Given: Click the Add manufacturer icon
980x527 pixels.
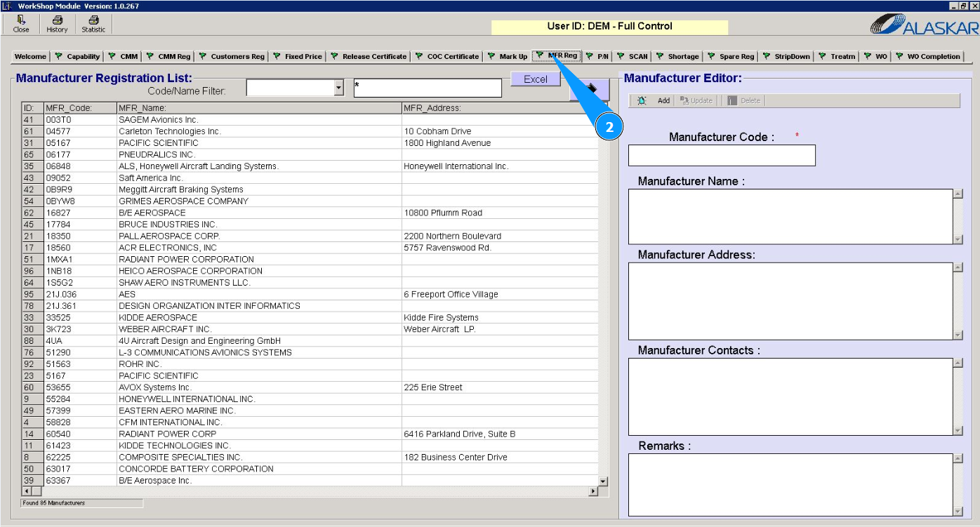Looking at the screenshot, I should coord(642,101).
